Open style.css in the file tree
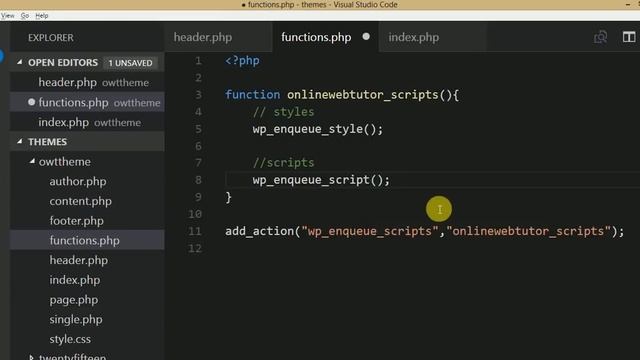The image size is (640, 360). (x=70, y=339)
